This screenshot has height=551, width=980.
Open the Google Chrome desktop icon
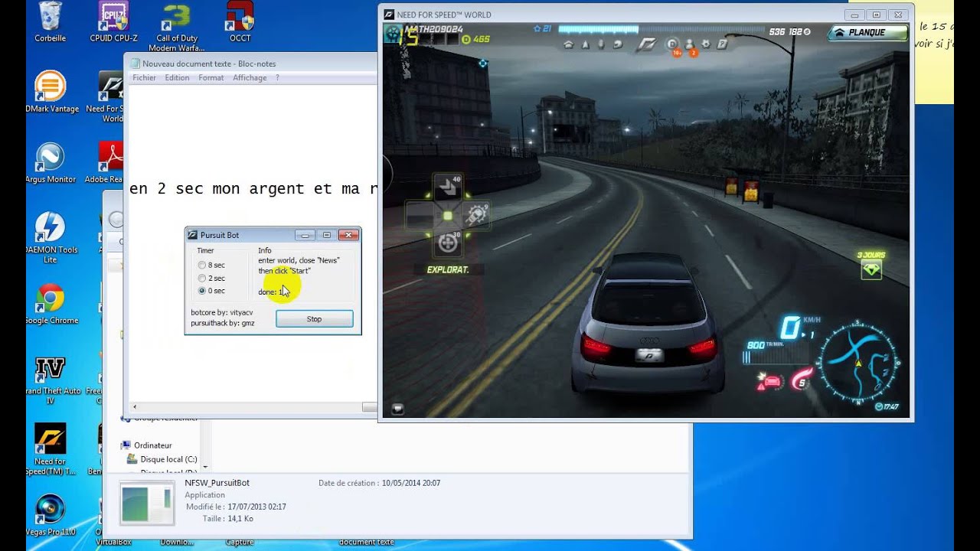[x=51, y=304]
